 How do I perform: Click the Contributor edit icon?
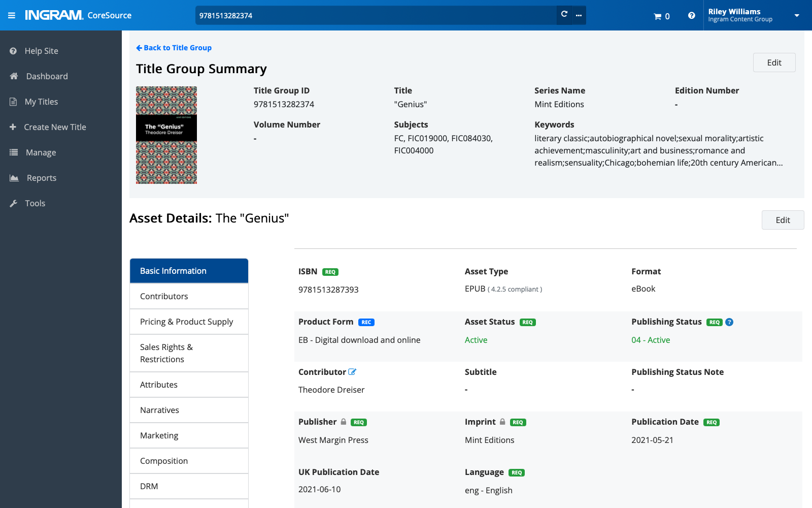352,372
